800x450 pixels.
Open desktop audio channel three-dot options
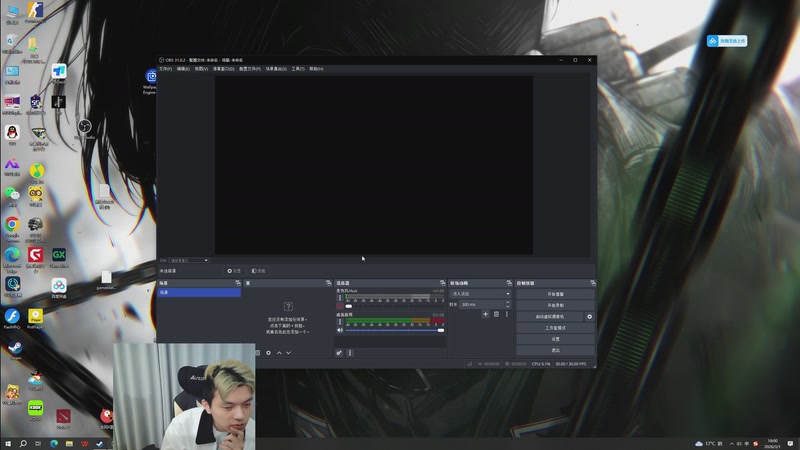pyautogui.click(x=340, y=321)
